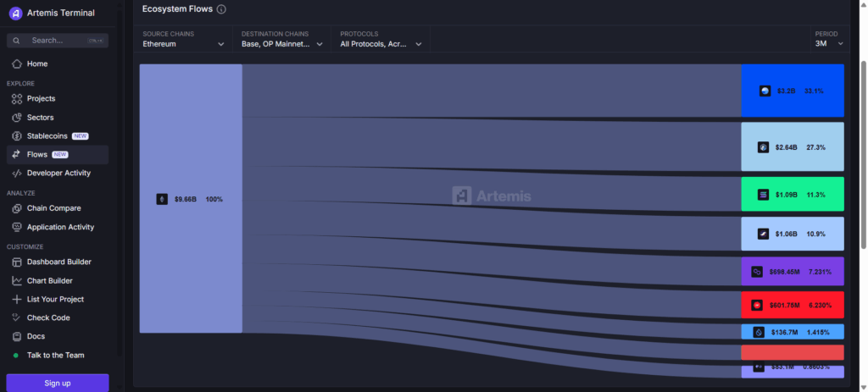The width and height of the screenshot is (868, 392).
Task: Click the Dashboard Builder layout icon
Action: (17, 262)
